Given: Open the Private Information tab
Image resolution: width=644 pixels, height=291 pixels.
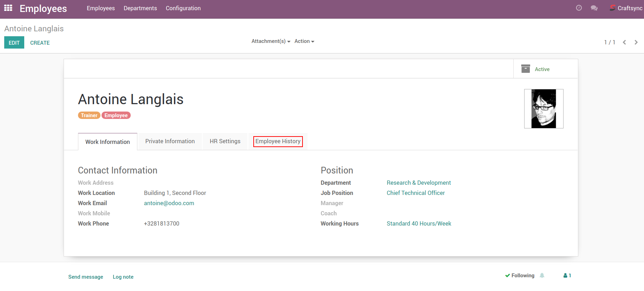Looking at the screenshot, I should pos(170,141).
